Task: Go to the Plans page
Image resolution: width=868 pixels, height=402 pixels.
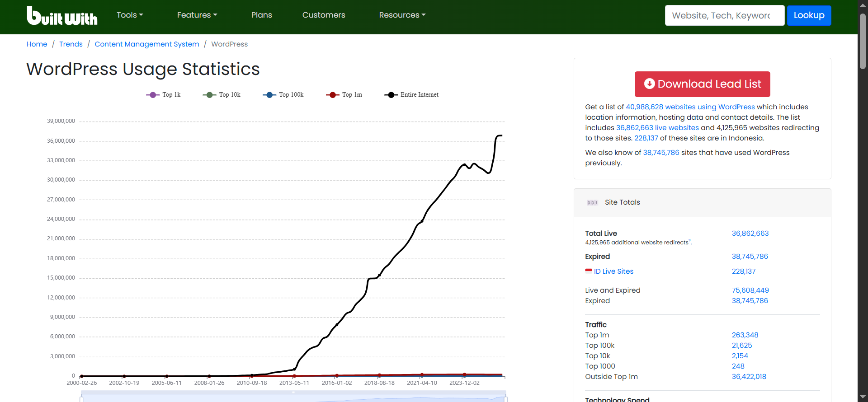Action: (262, 15)
